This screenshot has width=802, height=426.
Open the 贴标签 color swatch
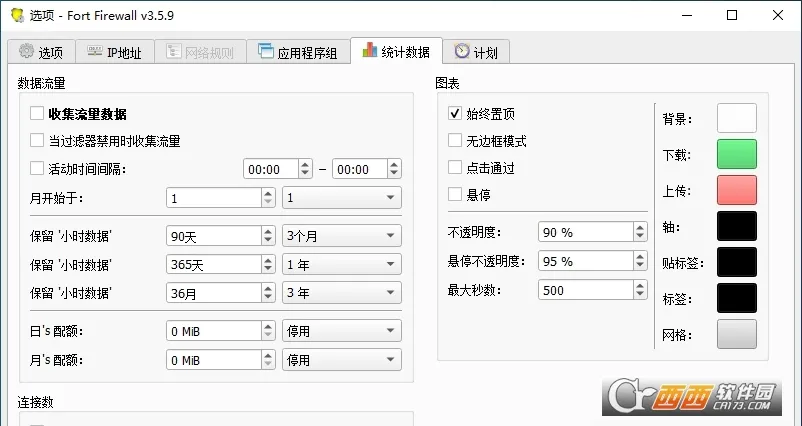[x=737, y=262]
